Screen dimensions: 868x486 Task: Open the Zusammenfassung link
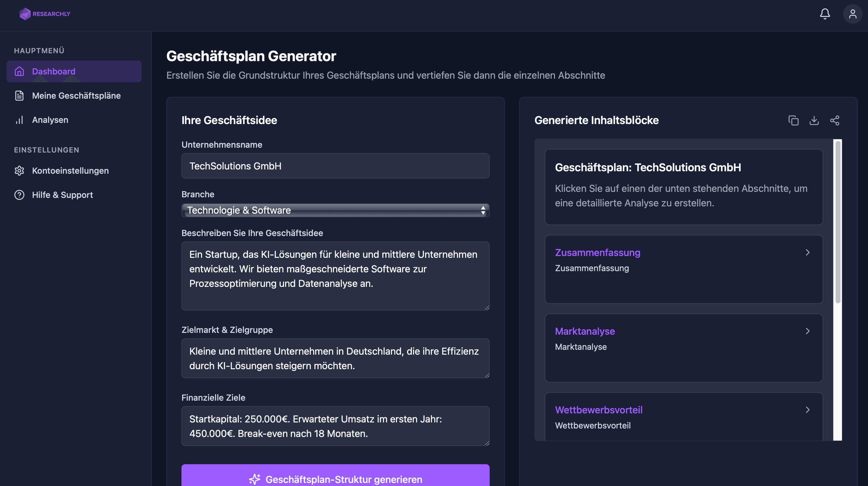(597, 253)
